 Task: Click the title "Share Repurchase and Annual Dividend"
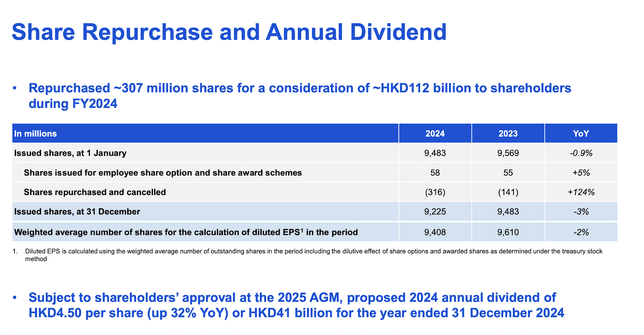(229, 32)
